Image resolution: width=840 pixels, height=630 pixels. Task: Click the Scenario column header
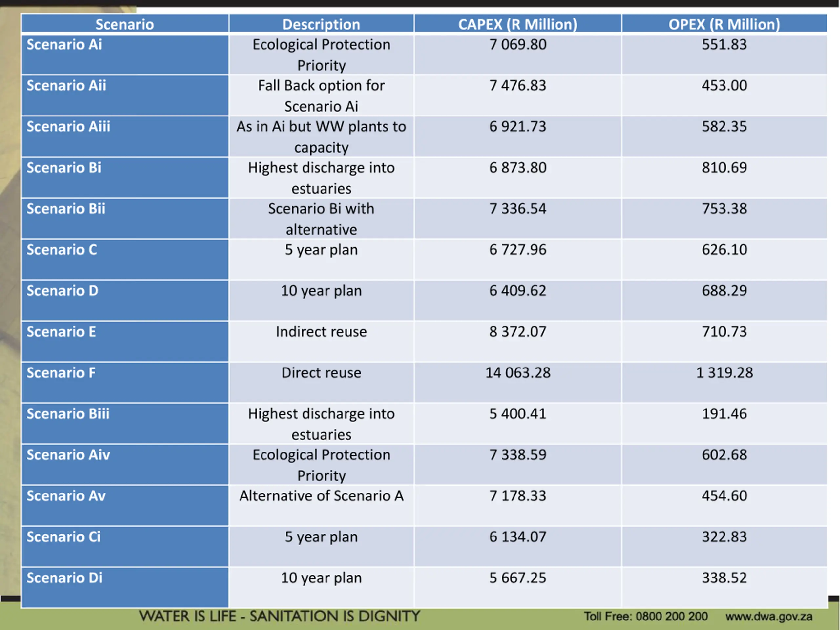[125, 24]
